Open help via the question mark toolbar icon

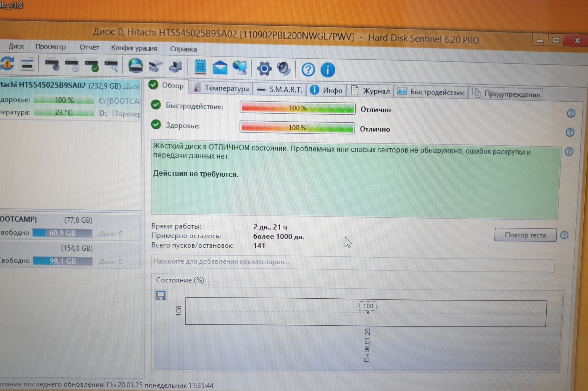[x=308, y=70]
